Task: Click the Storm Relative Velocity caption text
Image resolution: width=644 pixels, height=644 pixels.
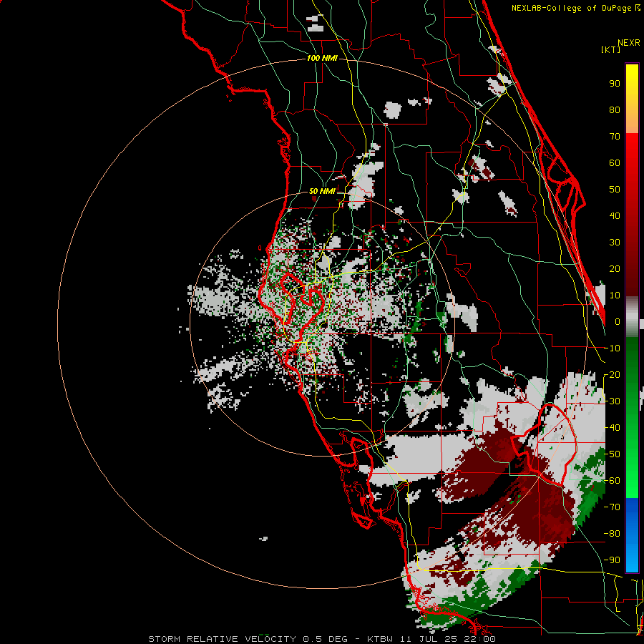Action: coord(322,639)
